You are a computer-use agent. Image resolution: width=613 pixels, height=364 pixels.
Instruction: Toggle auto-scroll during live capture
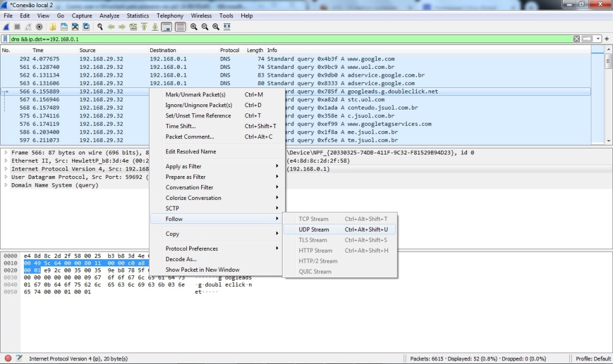coord(166,27)
